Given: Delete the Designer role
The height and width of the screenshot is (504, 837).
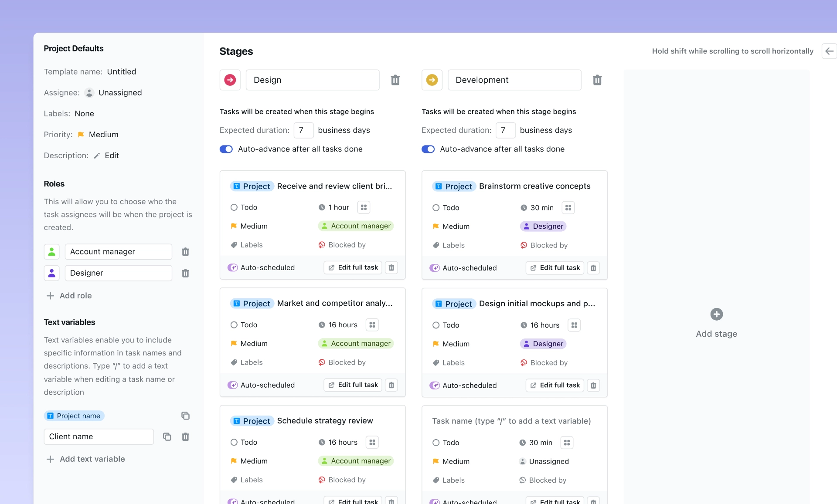Looking at the screenshot, I should pos(185,273).
